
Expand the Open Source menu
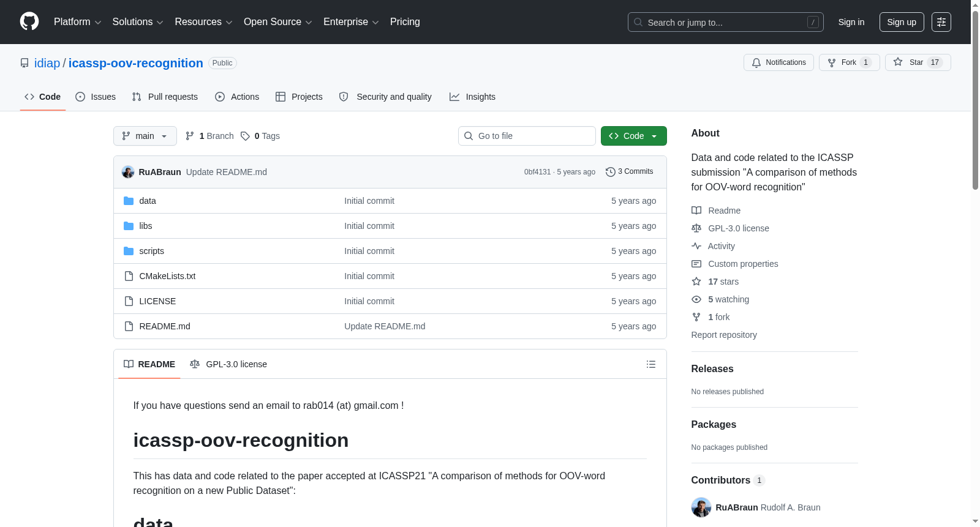click(278, 22)
